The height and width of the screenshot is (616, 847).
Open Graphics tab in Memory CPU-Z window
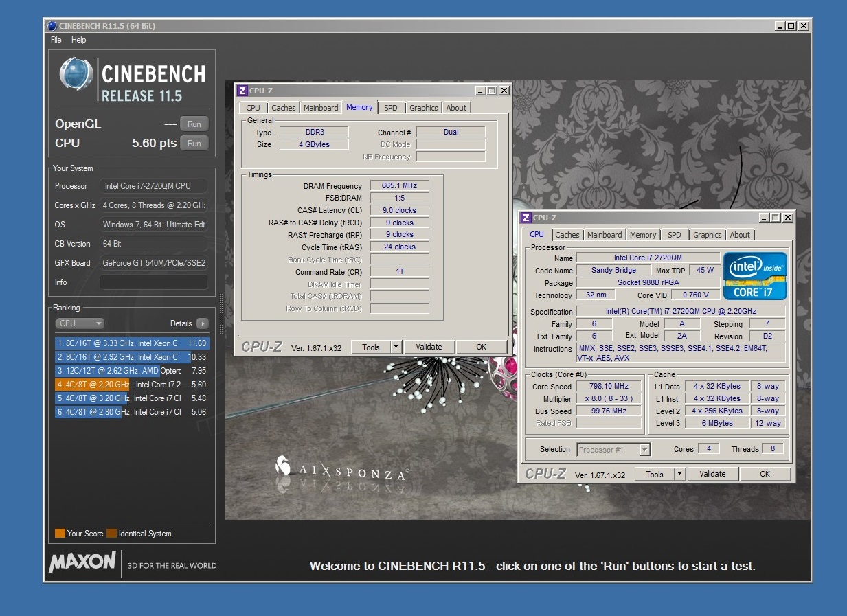[x=423, y=108]
